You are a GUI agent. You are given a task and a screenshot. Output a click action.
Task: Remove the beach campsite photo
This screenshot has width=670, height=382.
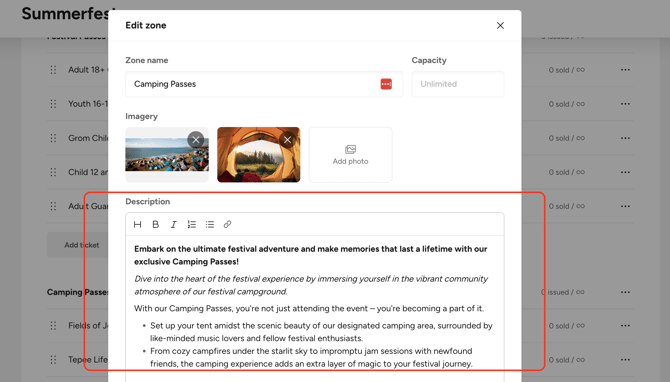[196, 139]
